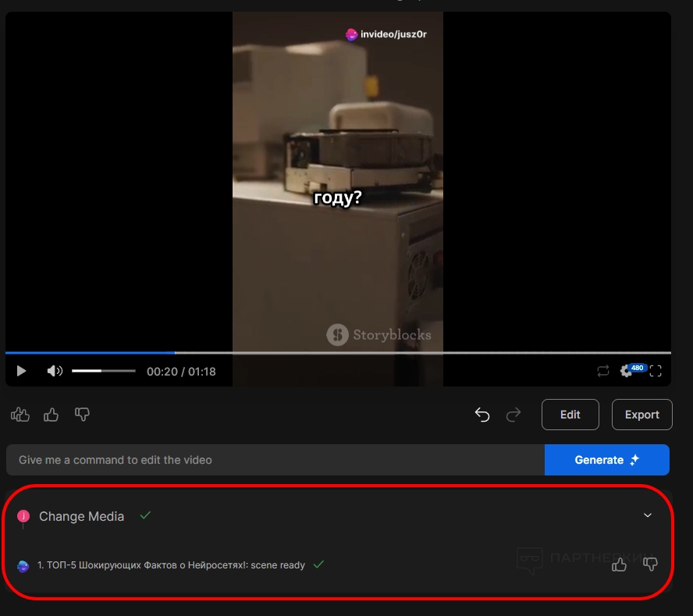Click the invideo AI avatar icon beside scene row
The width and height of the screenshot is (693, 616).
[23, 566]
